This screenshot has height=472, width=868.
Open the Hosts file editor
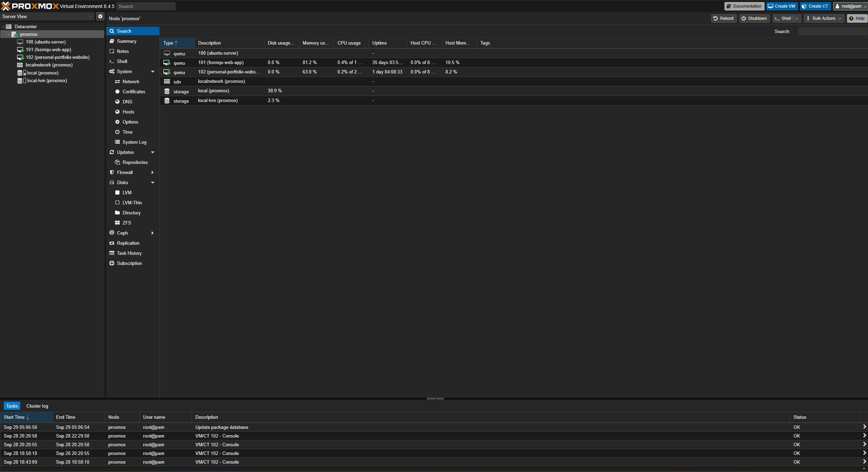128,112
